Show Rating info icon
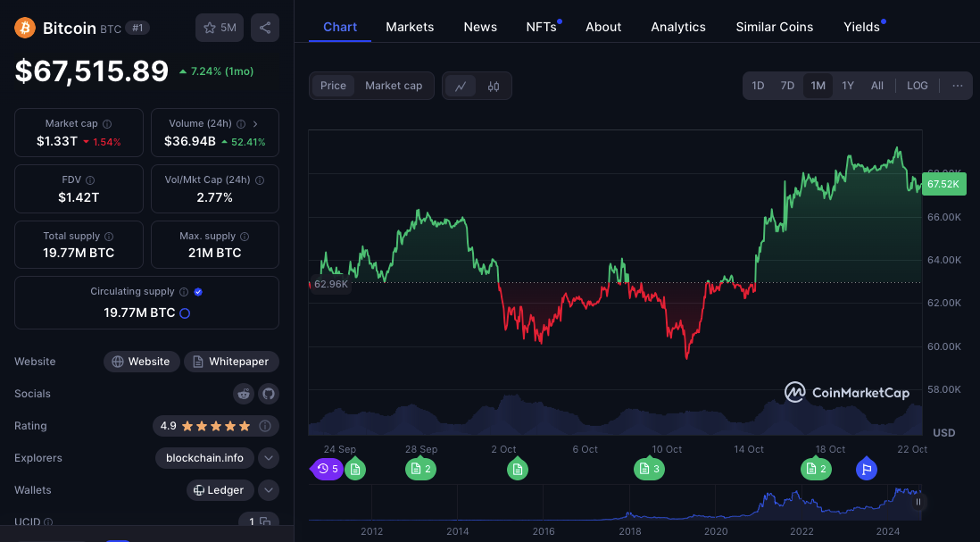The width and height of the screenshot is (980, 542). click(x=265, y=426)
